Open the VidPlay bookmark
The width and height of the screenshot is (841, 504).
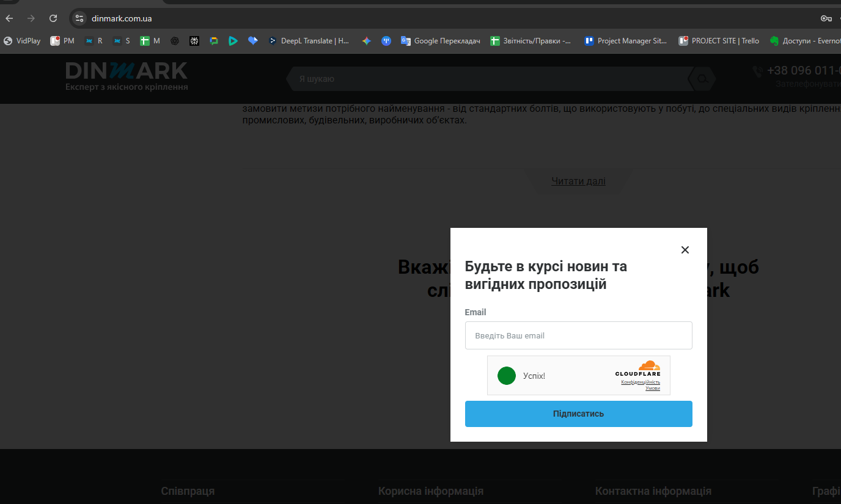click(x=22, y=41)
